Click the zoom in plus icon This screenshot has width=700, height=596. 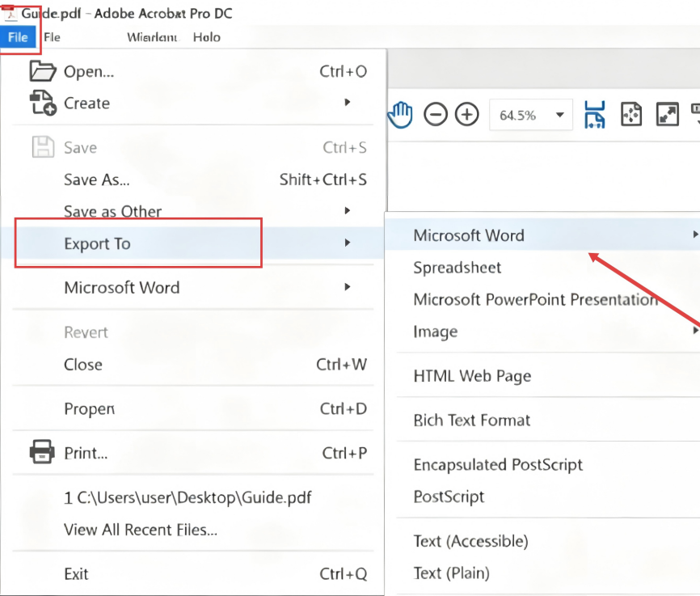467,115
